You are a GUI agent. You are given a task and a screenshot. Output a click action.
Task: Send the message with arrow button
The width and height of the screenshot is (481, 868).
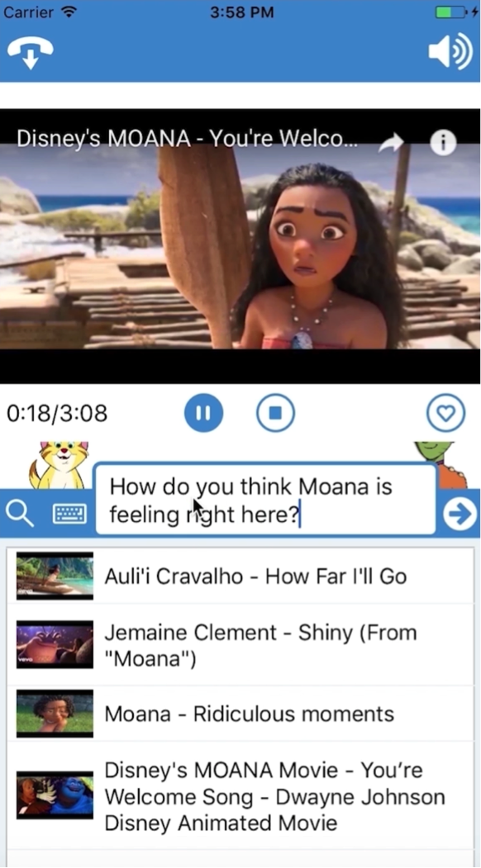pyautogui.click(x=460, y=514)
